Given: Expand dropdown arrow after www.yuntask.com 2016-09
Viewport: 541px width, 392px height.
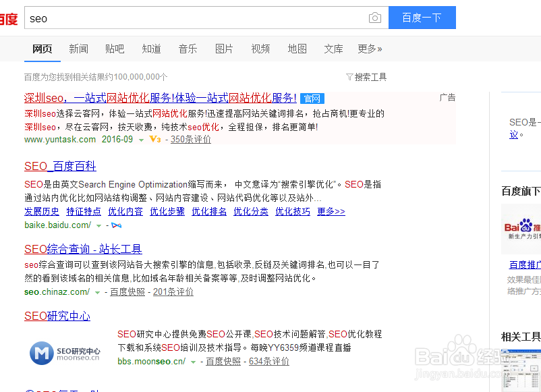Looking at the screenshot, I should [x=141, y=140].
